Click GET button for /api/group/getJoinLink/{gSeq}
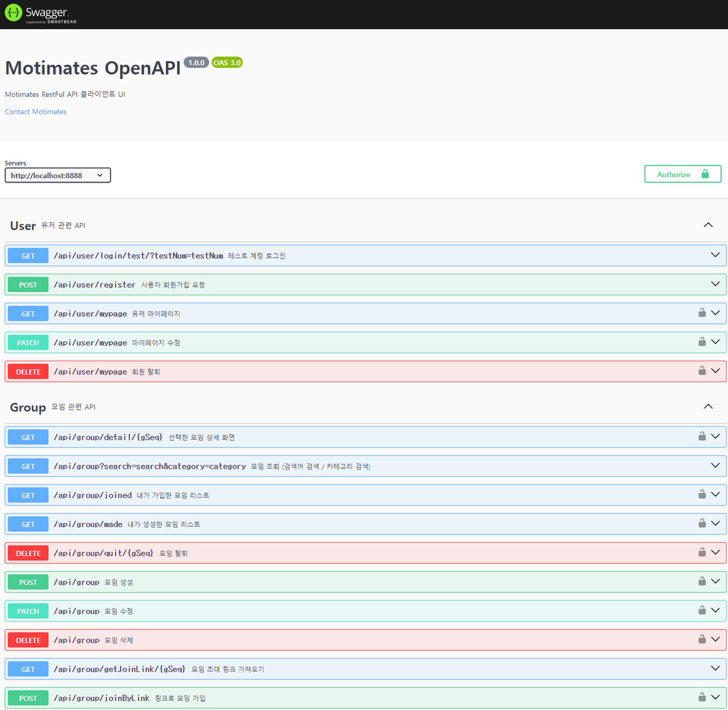Viewport: 728px width, 710px height. (28, 670)
